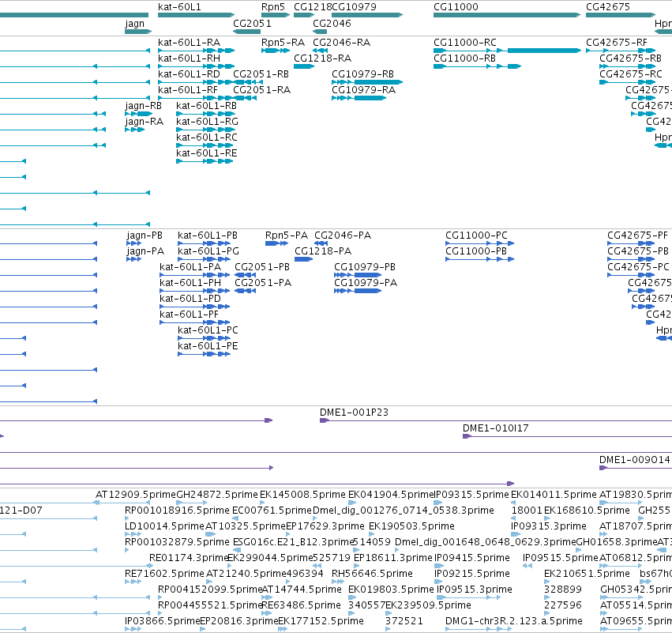Open the CG11000-RC transcript label
This screenshot has width=672, height=633.
pos(465,43)
